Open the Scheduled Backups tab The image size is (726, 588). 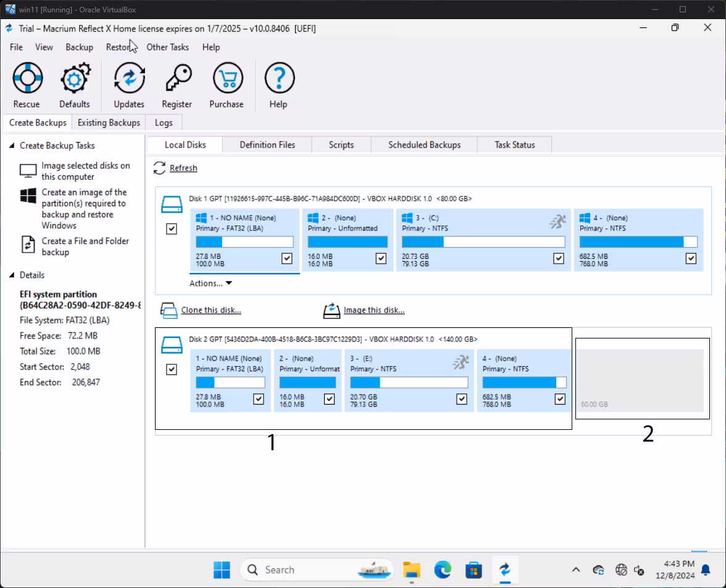pyautogui.click(x=424, y=145)
